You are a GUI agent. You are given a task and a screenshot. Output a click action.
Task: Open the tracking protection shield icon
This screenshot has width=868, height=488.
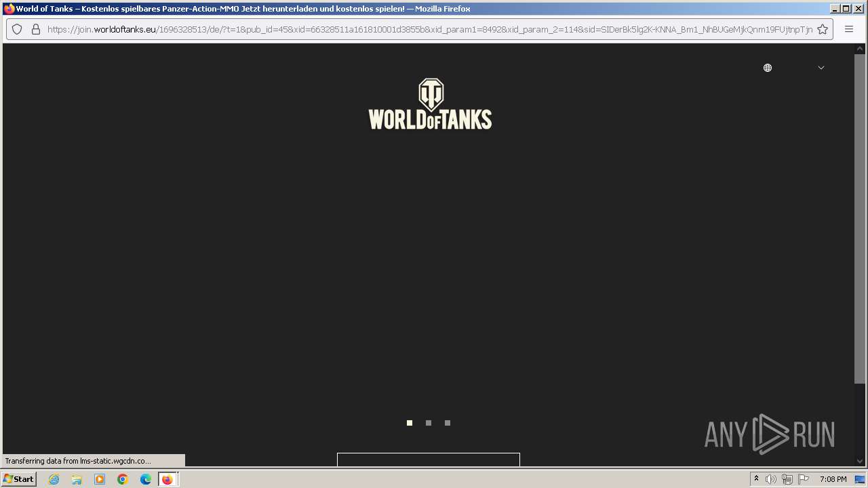click(x=18, y=29)
